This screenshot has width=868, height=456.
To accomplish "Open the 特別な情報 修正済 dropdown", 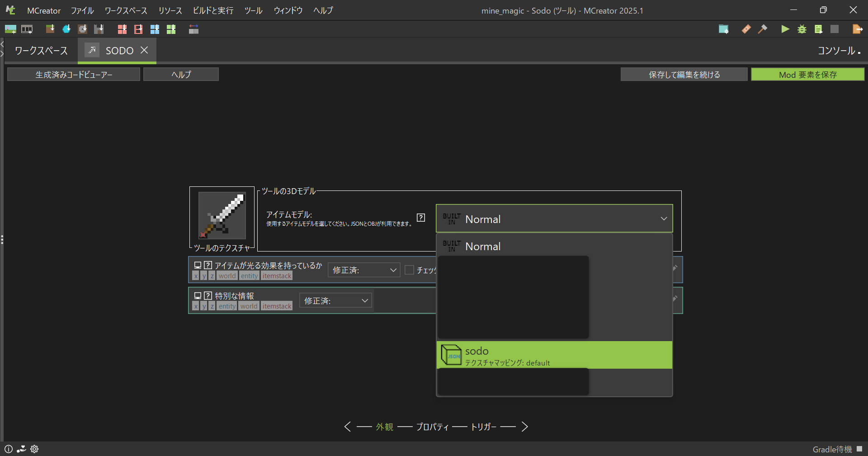I will 335,300.
